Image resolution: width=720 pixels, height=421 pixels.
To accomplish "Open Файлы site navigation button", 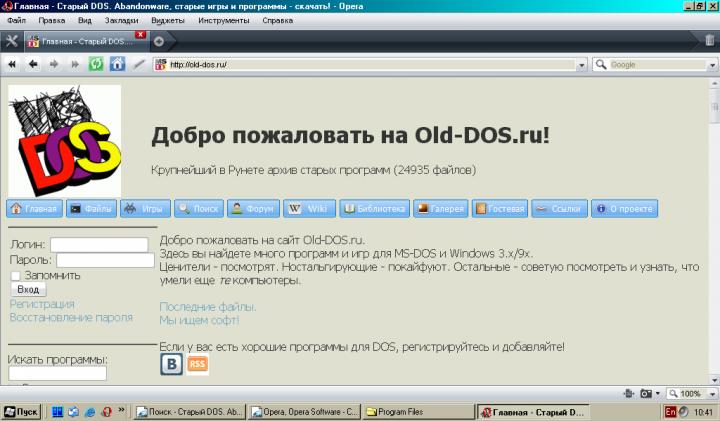I will tap(91, 208).
